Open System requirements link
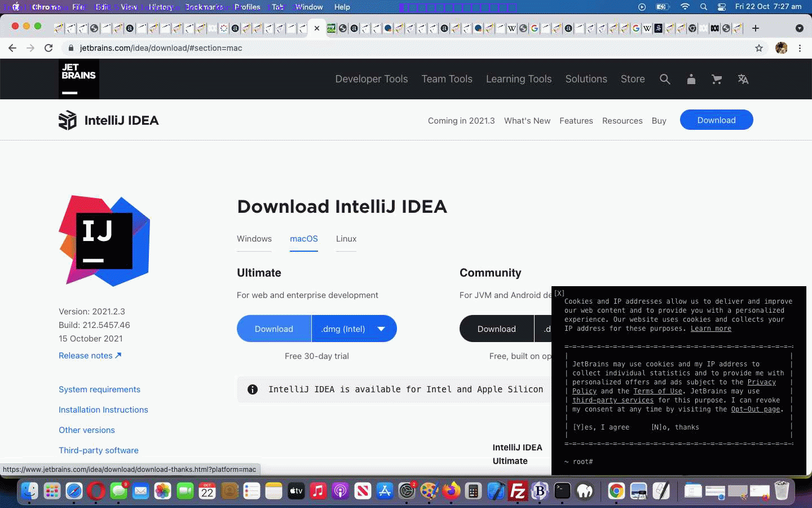Image resolution: width=812 pixels, height=508 pixels. [x=99, y=389]
